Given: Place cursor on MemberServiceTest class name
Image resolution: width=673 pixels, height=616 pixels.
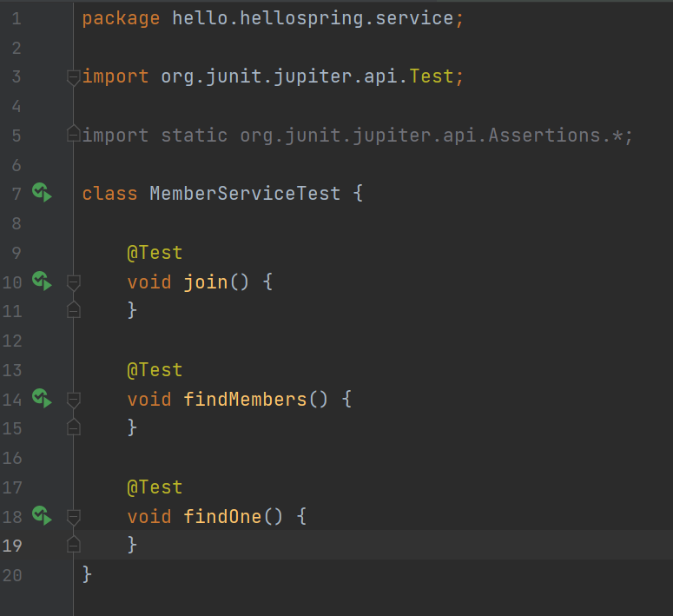Looking at the screenshot, I should point(245,193).
